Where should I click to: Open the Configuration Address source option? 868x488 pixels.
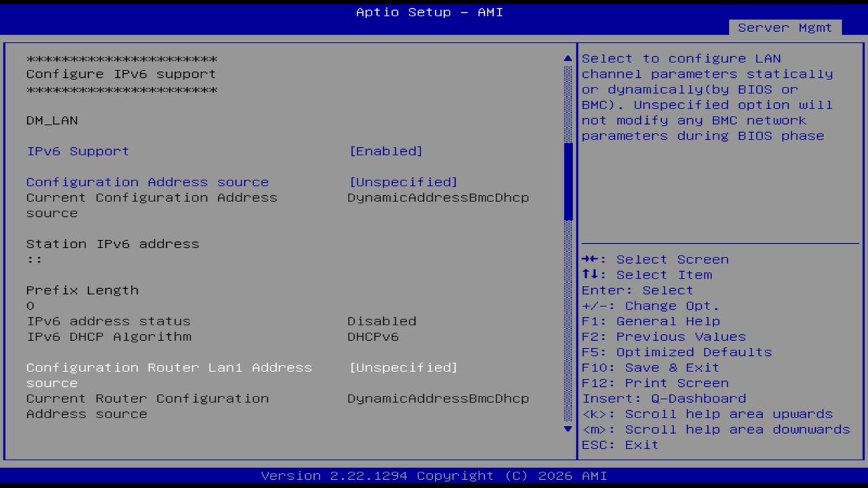(147, 182)
